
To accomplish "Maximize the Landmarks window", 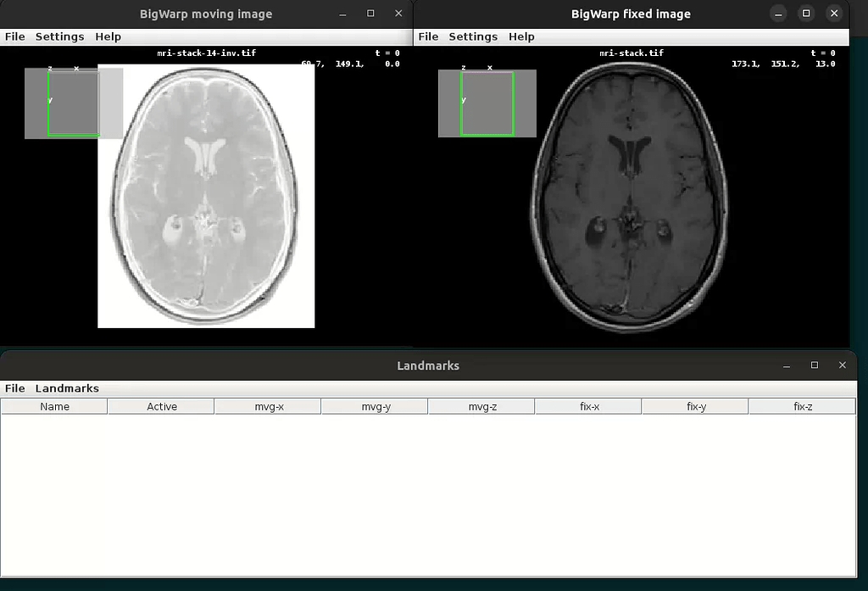I will click(x=815, y=365).
